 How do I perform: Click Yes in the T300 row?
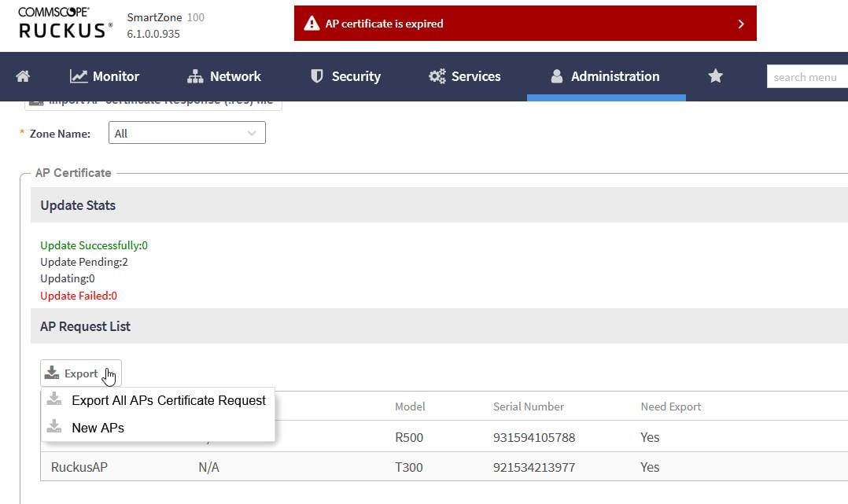pyautogui.click(x=650, y=467)
